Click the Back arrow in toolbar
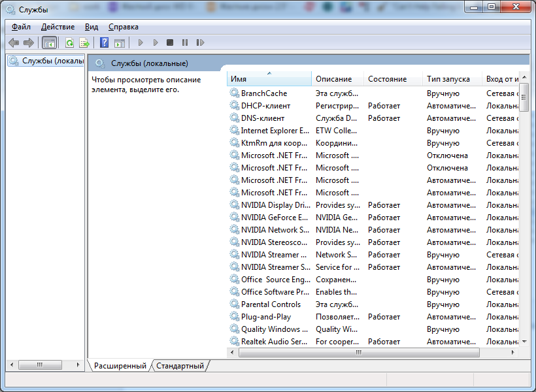Screen dimensions: 536x392 point(14,42)
